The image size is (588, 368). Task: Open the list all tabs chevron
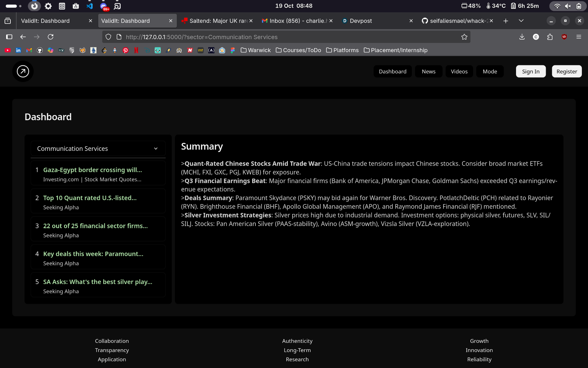521,21
